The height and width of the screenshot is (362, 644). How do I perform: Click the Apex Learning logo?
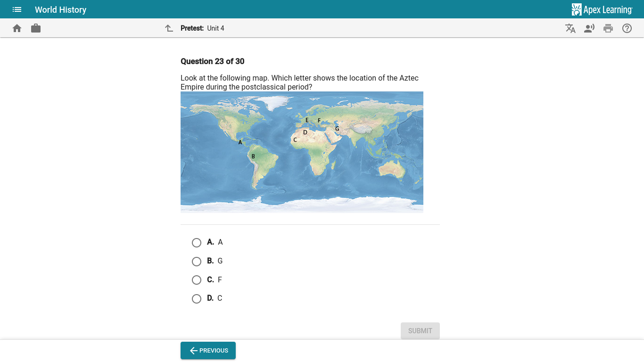603,9
